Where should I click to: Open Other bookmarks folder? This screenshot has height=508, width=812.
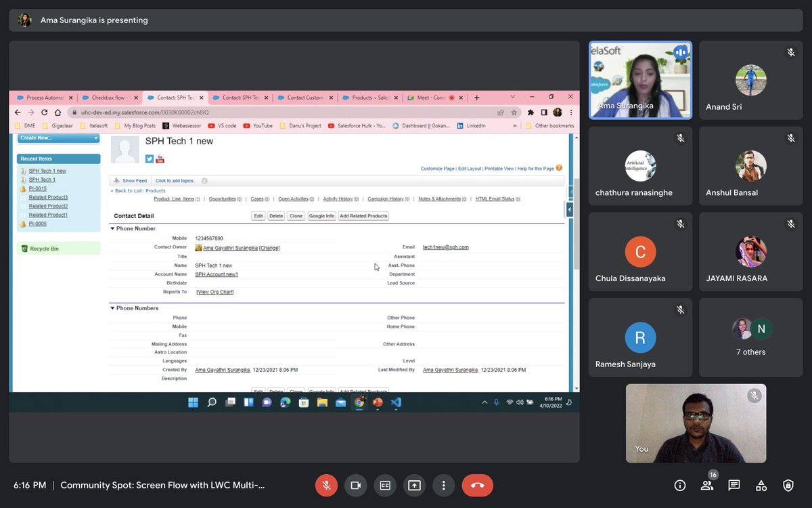(550, 125)
